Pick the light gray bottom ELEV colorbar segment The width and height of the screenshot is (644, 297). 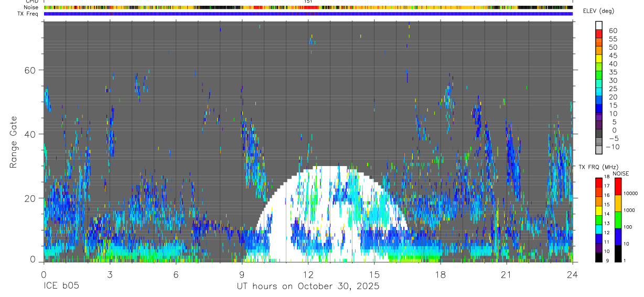coord(599,150)
